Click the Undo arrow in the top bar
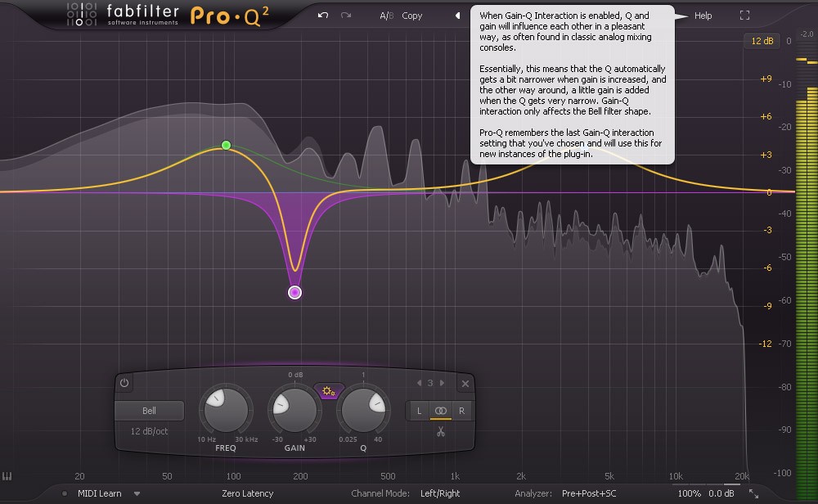 click(x=323, y=16)
